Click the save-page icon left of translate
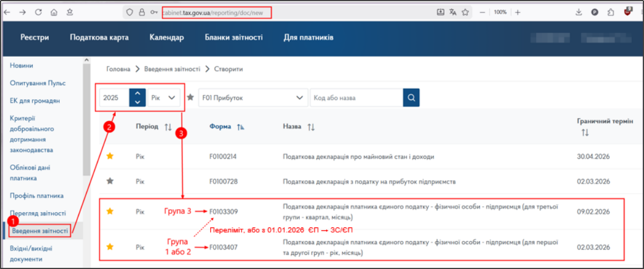Screen dimensions: 644x269 441,13
